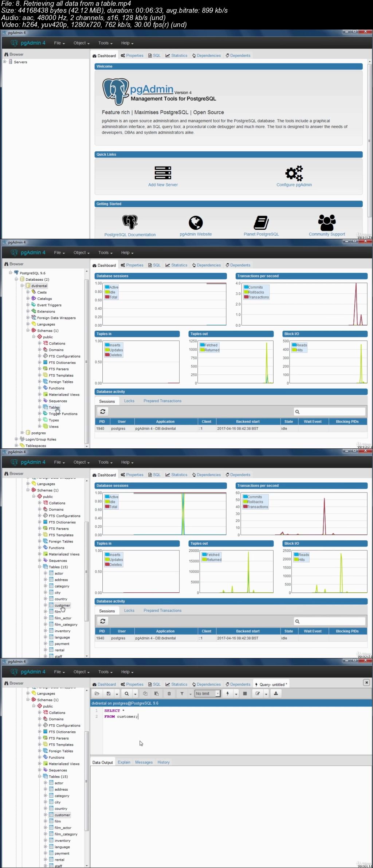This screenshot has width=373, height=868.
Task: Select the Casts node in browser tree
Action: pyautogui.click(x=42, y=292)
